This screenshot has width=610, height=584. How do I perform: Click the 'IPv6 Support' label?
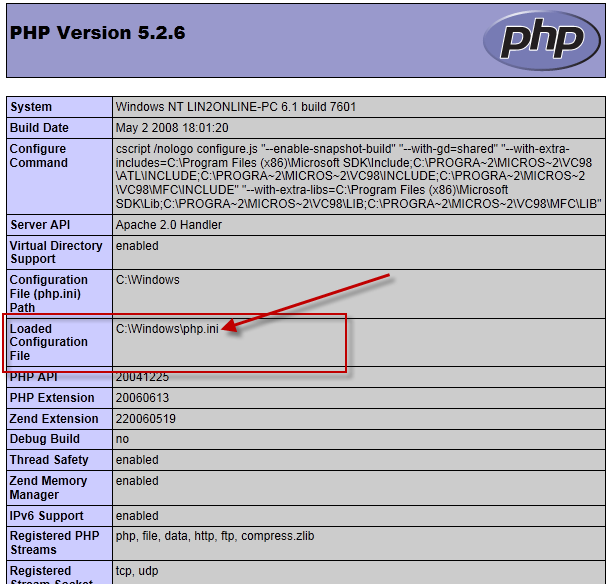pos(46,516)
